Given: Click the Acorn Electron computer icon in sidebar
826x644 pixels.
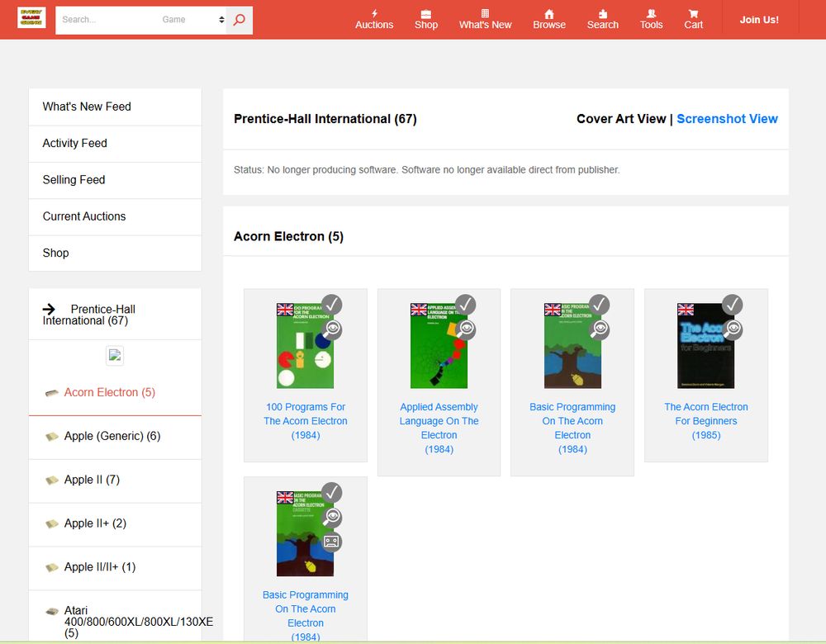Looking at the screenshot, I should 51,393.
